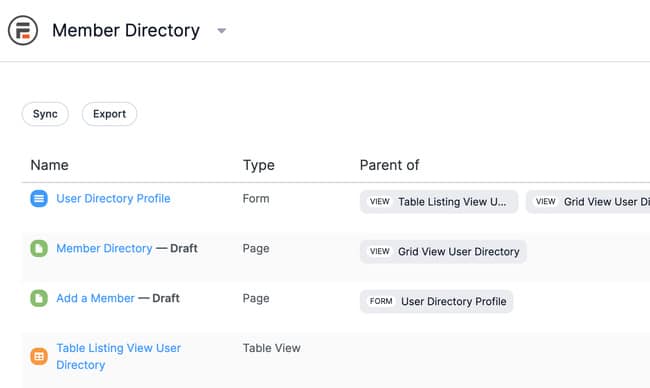
Task: Click the Formidable Forms logo icon
Action: tap(23, 30)
